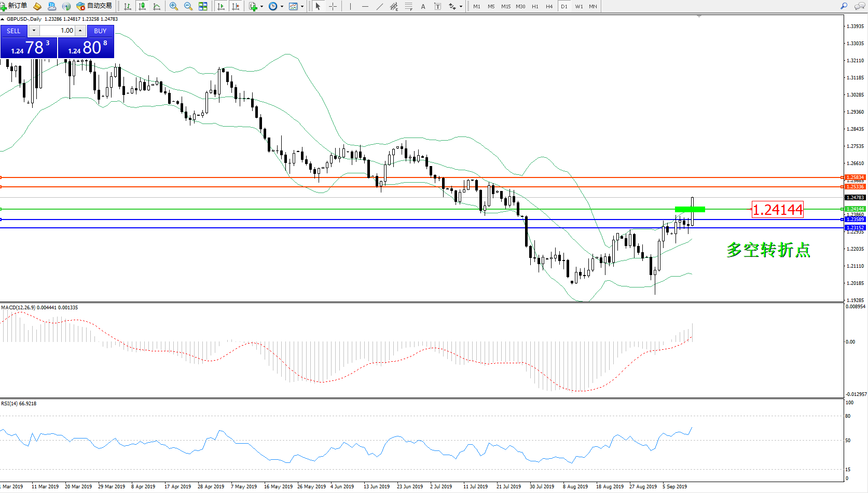Switch chart to bar chart mode
Image resolution: width=868 pixels, height=493 pixels.
(x=128, y=6)
